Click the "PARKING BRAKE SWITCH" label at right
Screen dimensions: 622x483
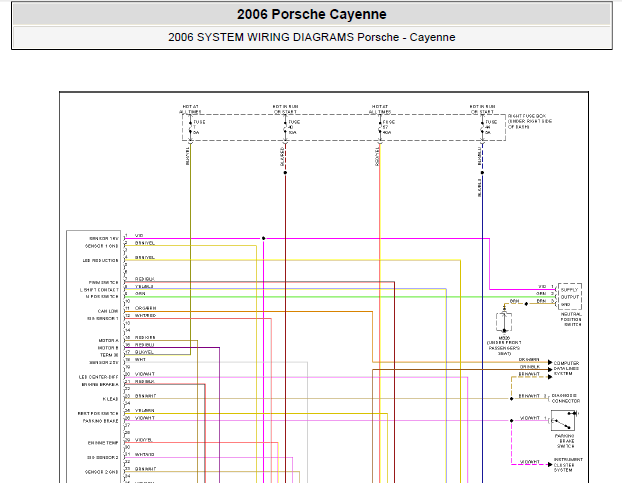click(564, 441)
